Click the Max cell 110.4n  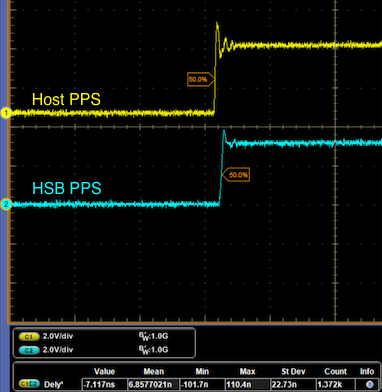[247, 384]
